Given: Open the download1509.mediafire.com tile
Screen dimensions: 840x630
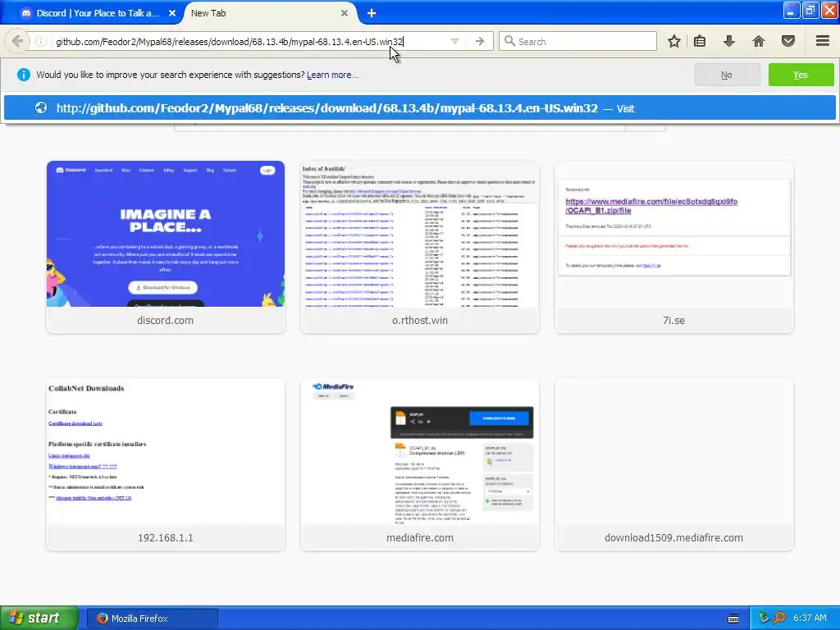Looking at the screenshot, I should point(674,464).
